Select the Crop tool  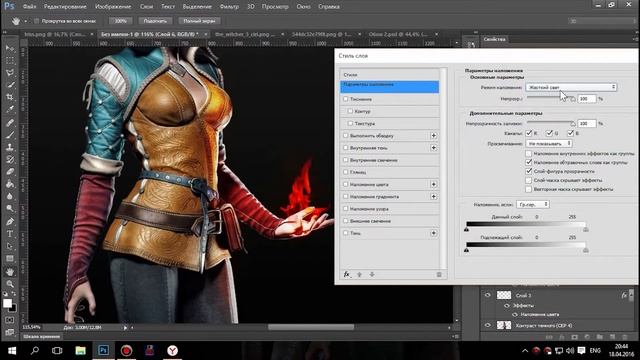pyautogui.click(x=10, y=97)
